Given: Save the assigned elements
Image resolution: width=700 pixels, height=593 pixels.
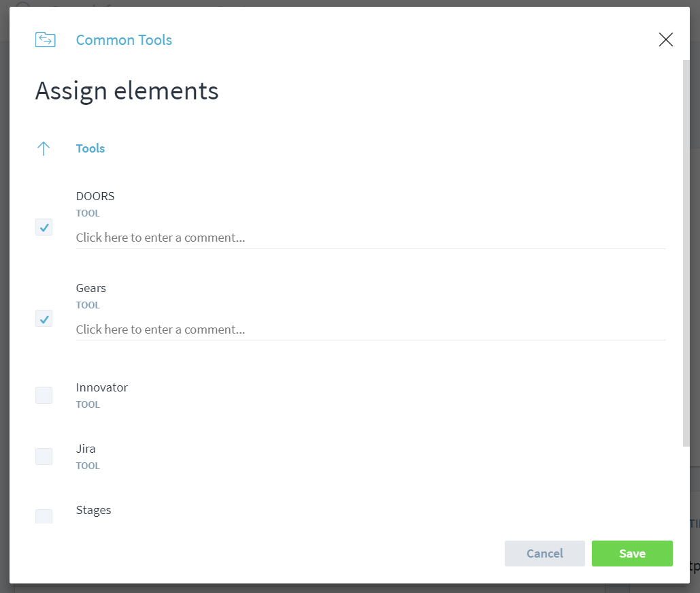Looking at the screenshot, I should (632, 554).
